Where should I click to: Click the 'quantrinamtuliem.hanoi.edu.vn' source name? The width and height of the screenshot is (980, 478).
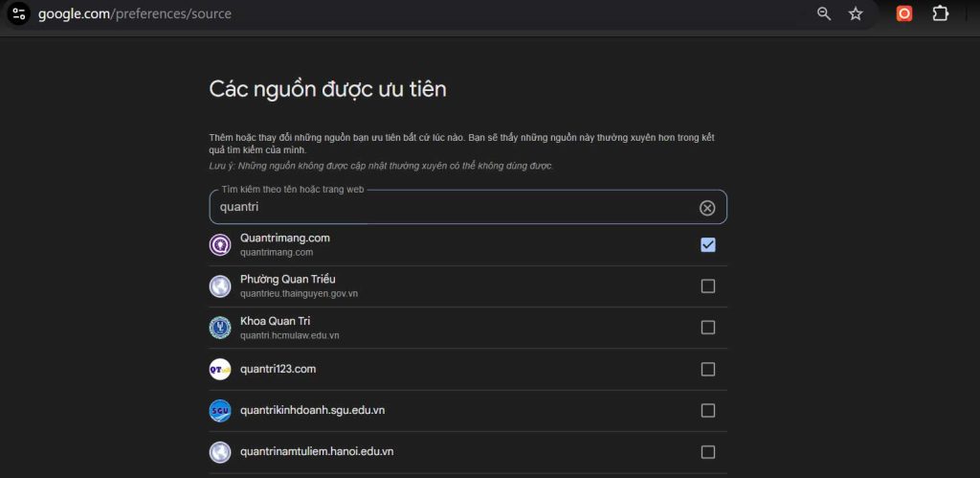(x=317, y=452)
